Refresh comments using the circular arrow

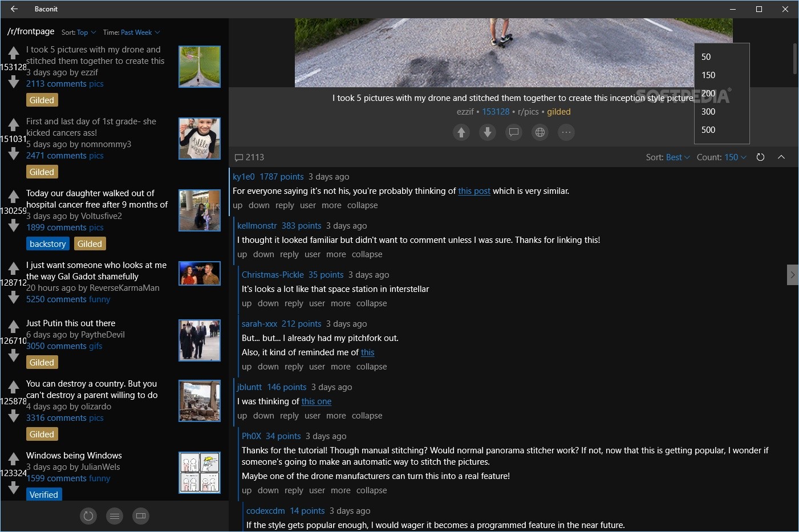(x=760, y=157)
